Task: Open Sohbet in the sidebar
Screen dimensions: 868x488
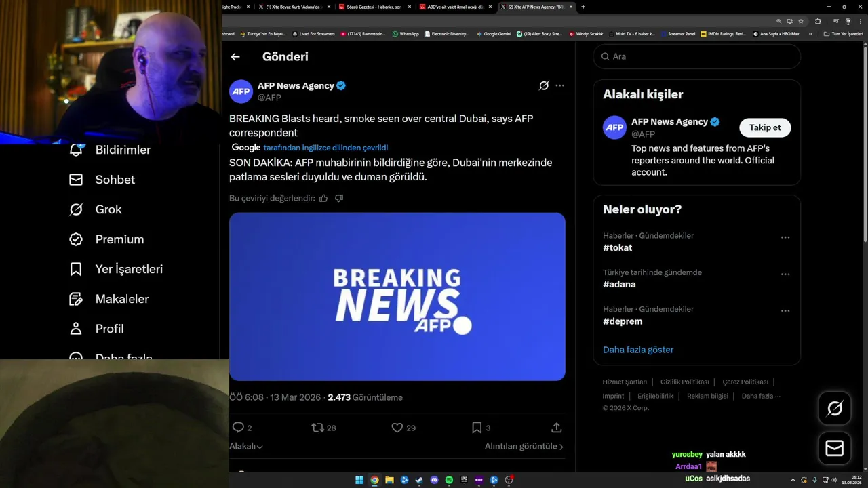Action: click(x=102, y=180)
